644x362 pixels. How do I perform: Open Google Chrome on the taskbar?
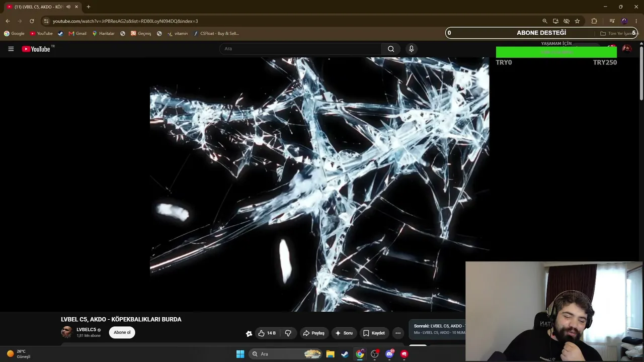tap(360, 354)
